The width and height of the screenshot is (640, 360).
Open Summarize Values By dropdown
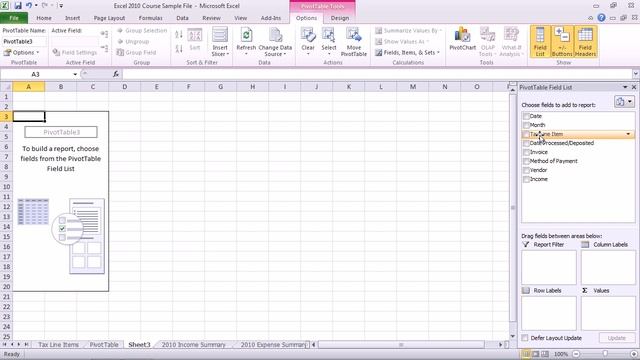(x=408, y=31)
